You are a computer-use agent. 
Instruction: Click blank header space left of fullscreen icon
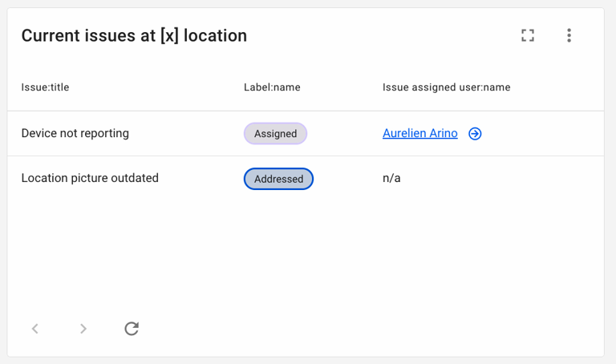pos(385,35)
